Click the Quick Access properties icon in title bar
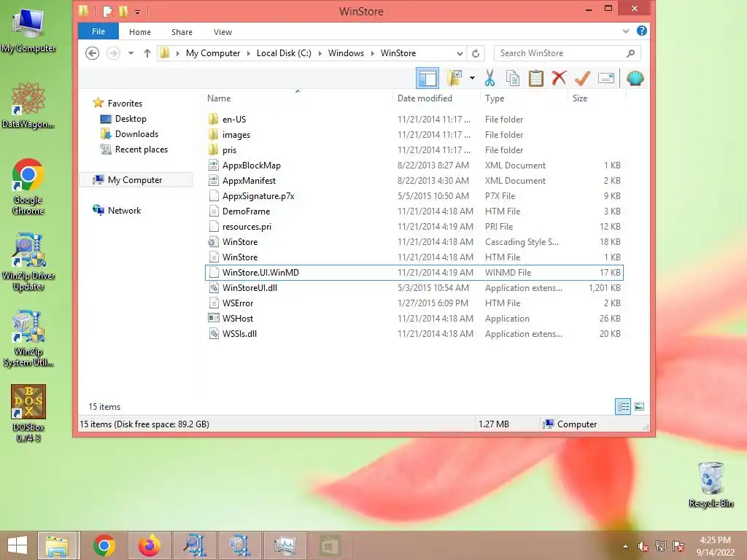The height and width of the screenshot is (560, 747). click(x=108, y=11)
